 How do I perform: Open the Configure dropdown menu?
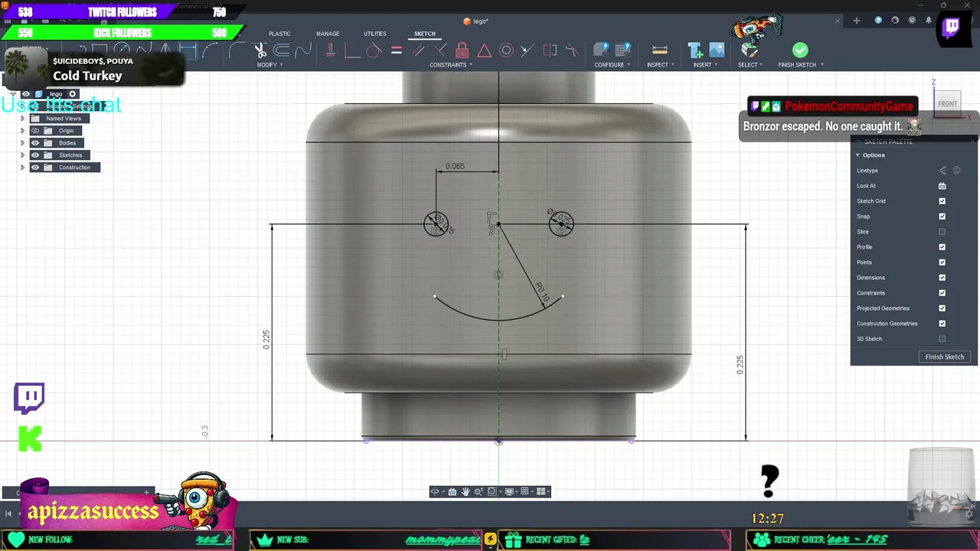[x=612, y=65]
